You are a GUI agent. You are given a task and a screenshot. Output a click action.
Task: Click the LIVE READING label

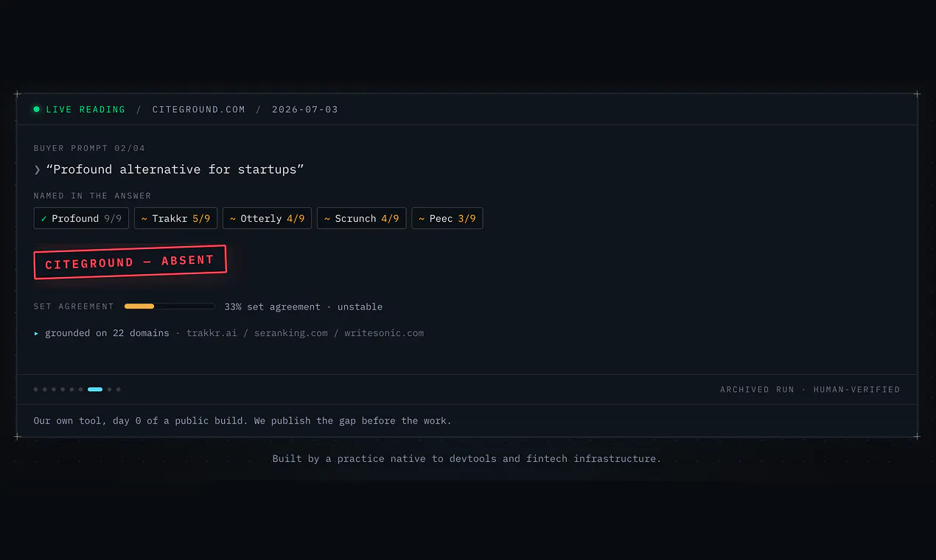pyautogui.click(x=85, y=109)
